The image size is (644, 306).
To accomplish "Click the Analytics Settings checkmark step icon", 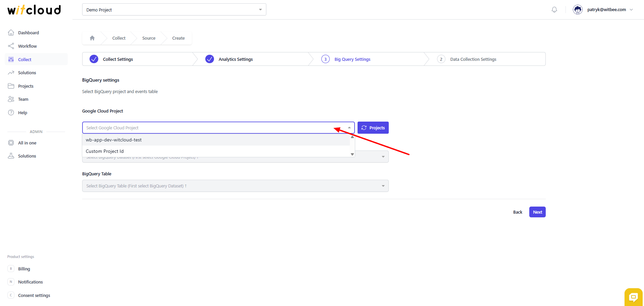I will click(210, 59).
